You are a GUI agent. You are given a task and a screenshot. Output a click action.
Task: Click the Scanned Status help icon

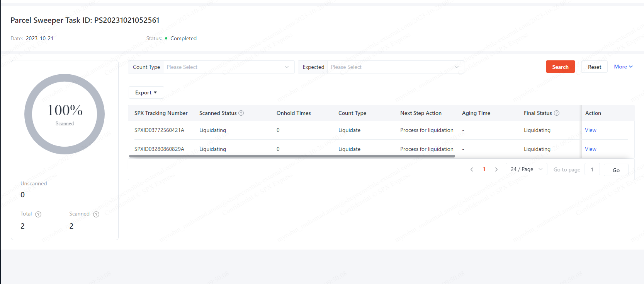click(x=241, y=113)
